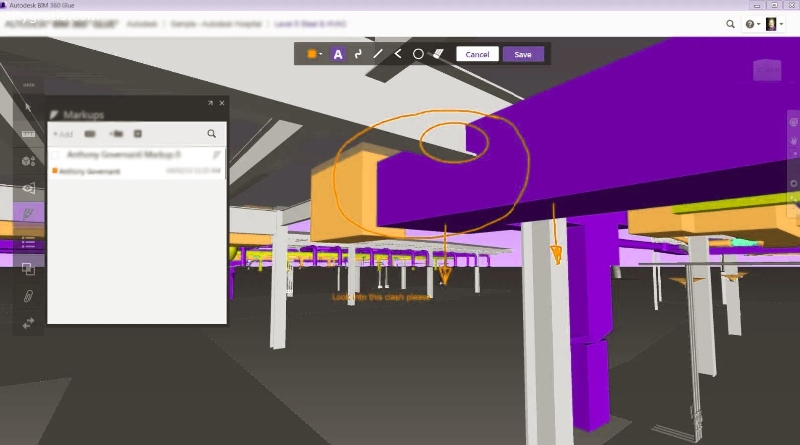Click the search icon in top bar
800x445 pixels.
pyautogui.click(x=728, y=24)
